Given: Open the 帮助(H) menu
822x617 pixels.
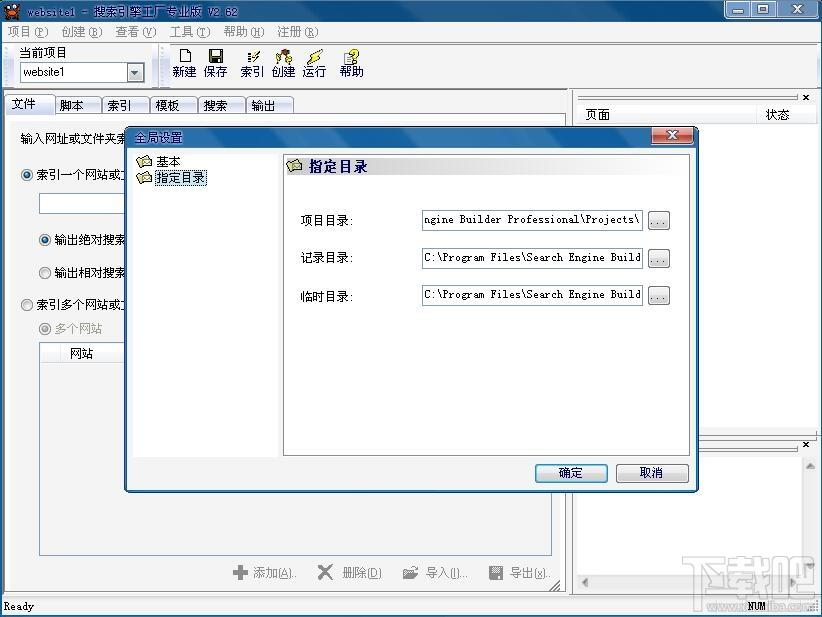Looking at the screenshot, I should 244,32.
